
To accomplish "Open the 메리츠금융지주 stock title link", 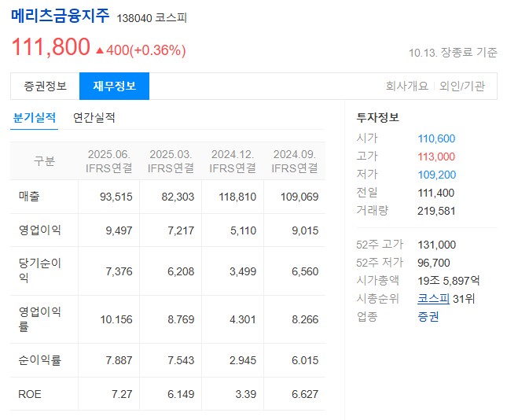I will tap(61, 16).
